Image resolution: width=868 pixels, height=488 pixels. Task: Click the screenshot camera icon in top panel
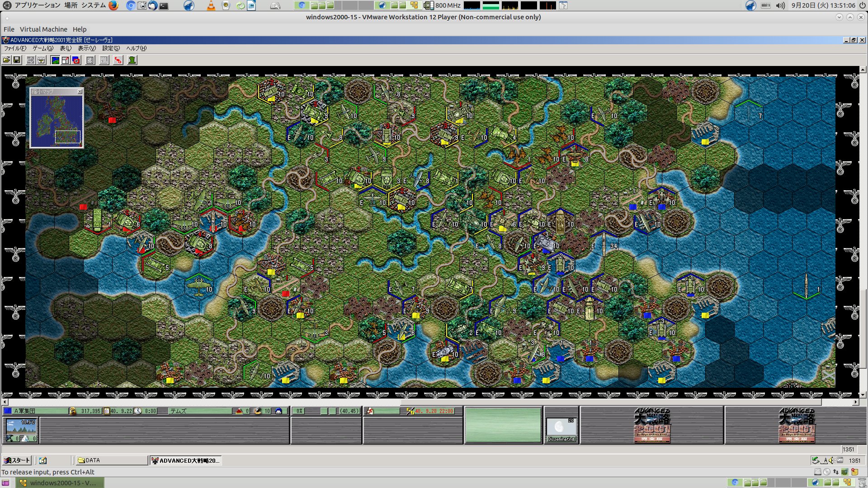pyautogui.click(x=142, y=5)
